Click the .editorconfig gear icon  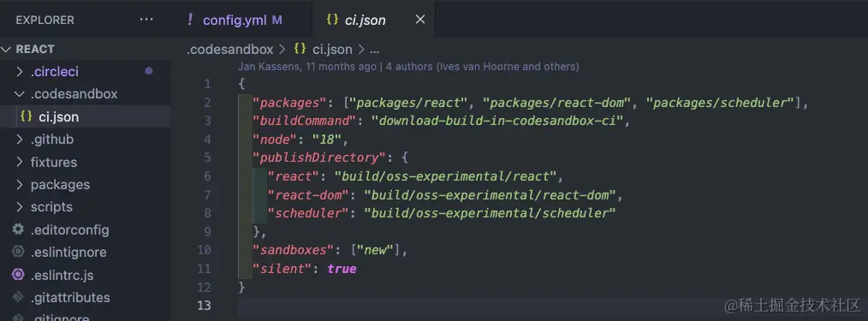point(18,229)
